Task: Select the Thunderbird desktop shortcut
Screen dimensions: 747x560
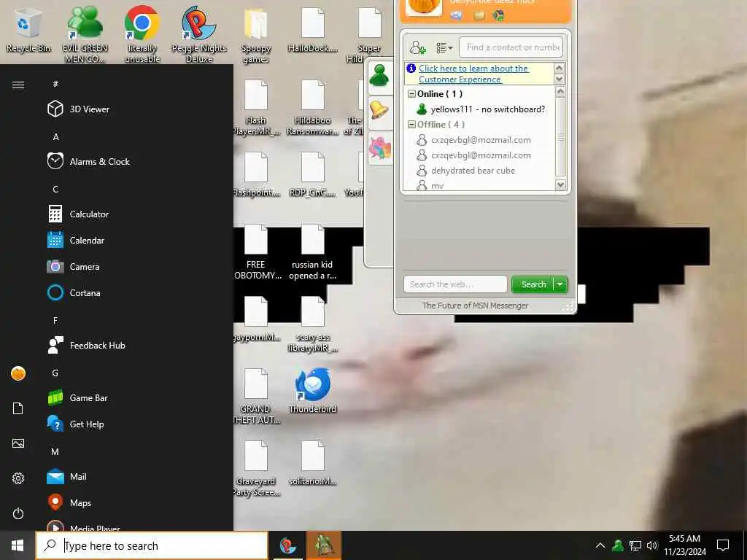Action: (312, 391)
